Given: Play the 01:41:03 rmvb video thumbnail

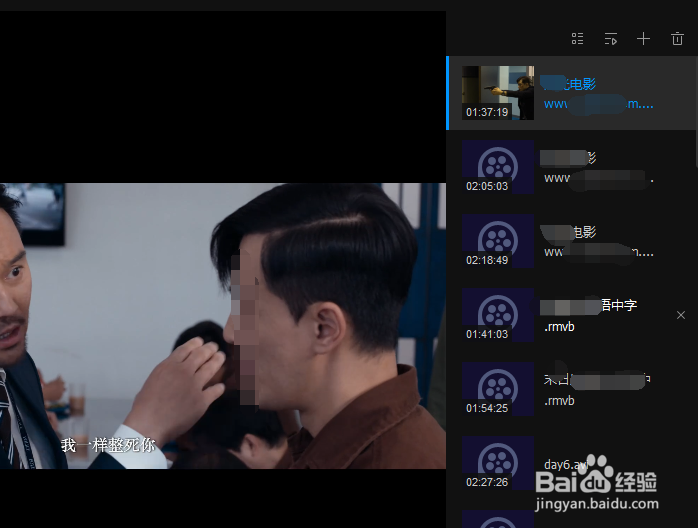Looking at the screenshot, I should tap(498, 315).
